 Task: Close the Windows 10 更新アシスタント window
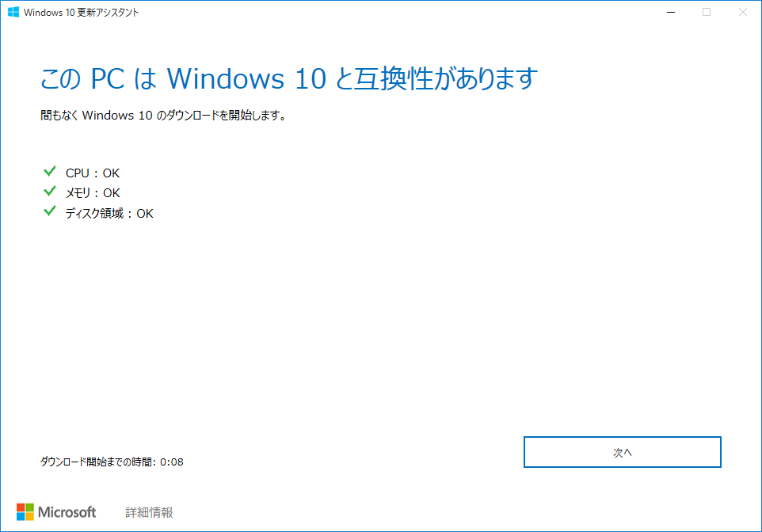pos(742,12)
